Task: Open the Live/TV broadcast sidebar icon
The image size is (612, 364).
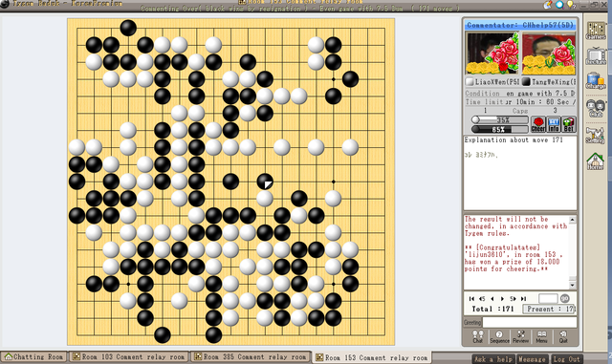Action: point(596,55)
